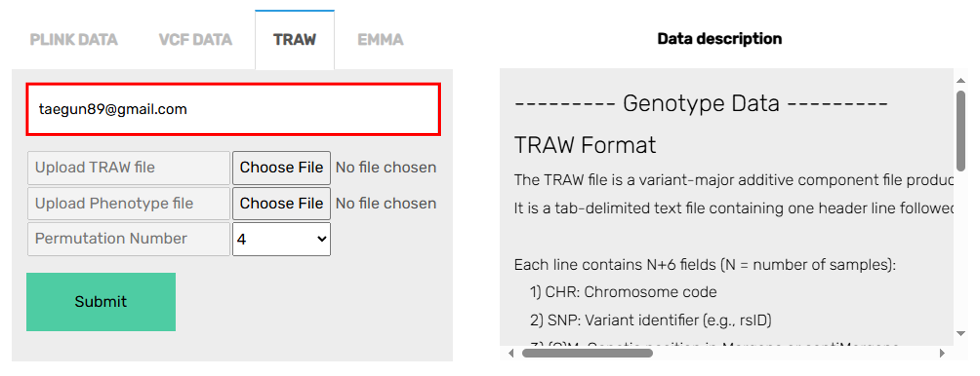Click the horizontal scrollbar thumb
The image size is (980, 376).
587,353
